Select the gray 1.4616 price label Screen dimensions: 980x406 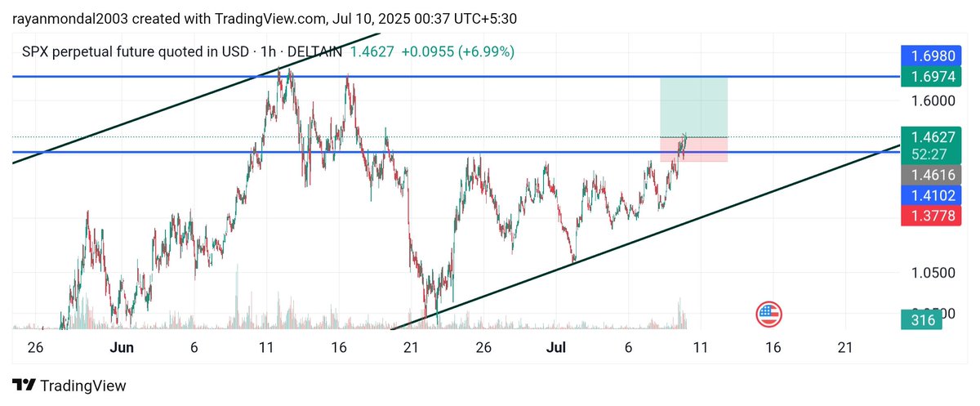coord(931,175)
